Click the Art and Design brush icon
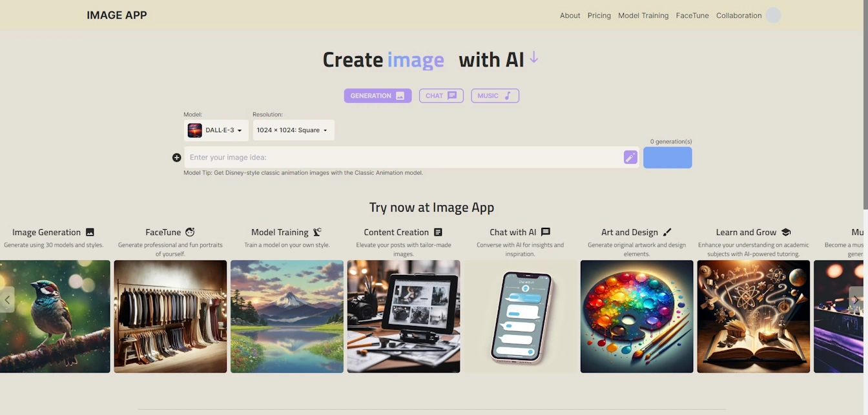This screenshot has width=868, height=415. coord(667,232)
